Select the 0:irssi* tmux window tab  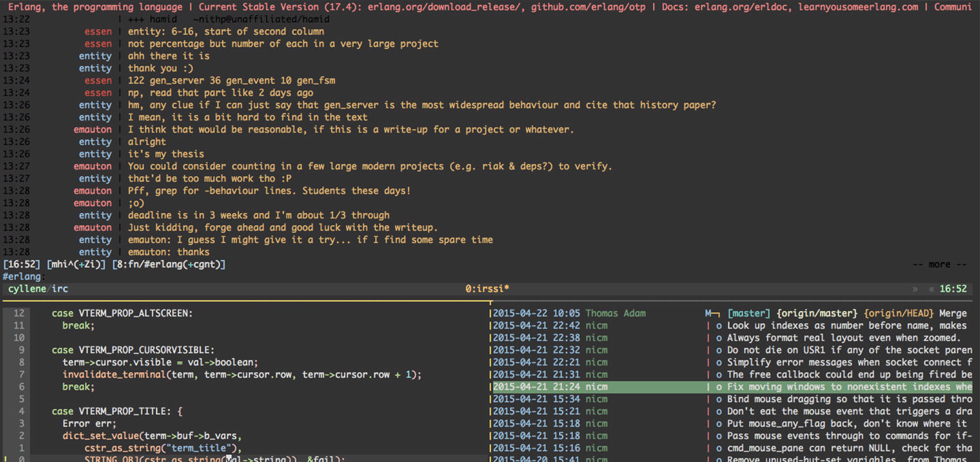pos(488,289)
